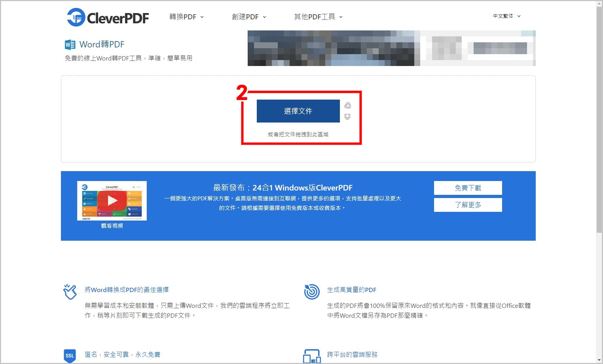
Task: Click the Word轉PDF page title
Action: point(102,44)
